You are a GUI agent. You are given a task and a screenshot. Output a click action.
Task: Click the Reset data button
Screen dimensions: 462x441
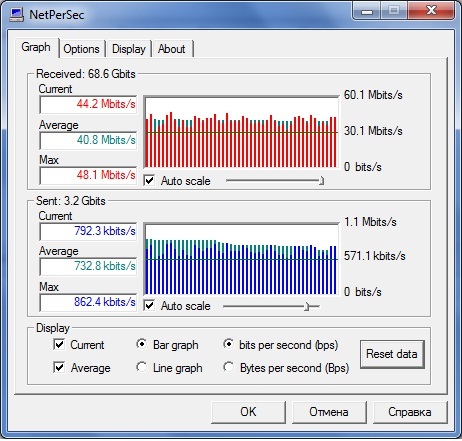click(392, 354)
